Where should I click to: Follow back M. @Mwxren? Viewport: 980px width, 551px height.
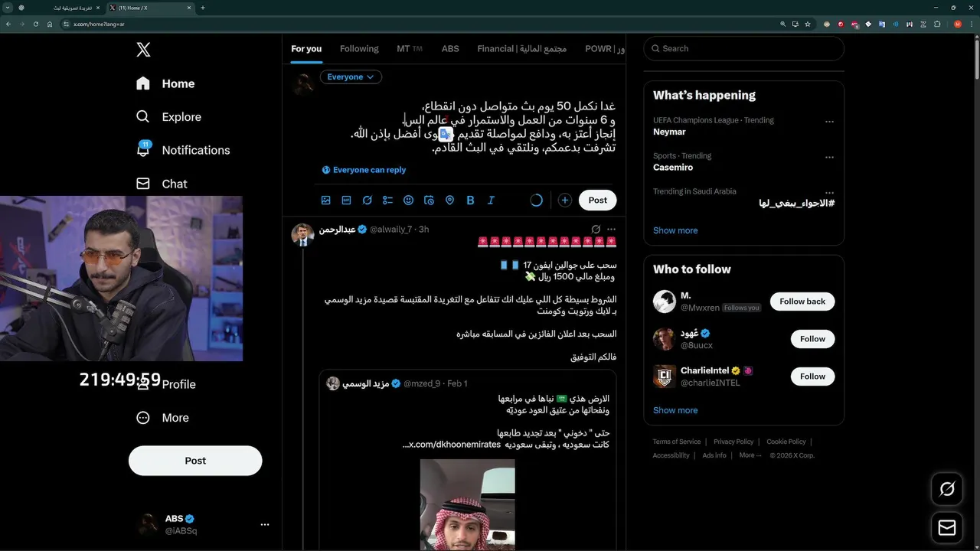pyautogui.click(x=802, y=302)
